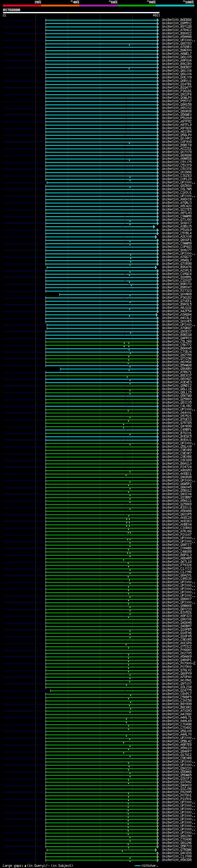Click the orange ~40% legend segment
Image resolution: width=197 pixels, height=868 pixels.
tap(60, 6)
